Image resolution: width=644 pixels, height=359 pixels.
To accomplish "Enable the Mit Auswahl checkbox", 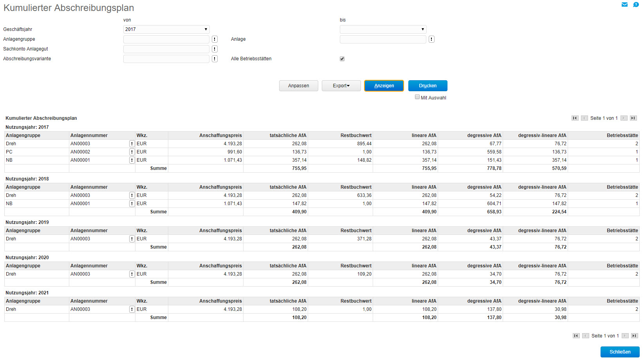I will click(417, 97).
